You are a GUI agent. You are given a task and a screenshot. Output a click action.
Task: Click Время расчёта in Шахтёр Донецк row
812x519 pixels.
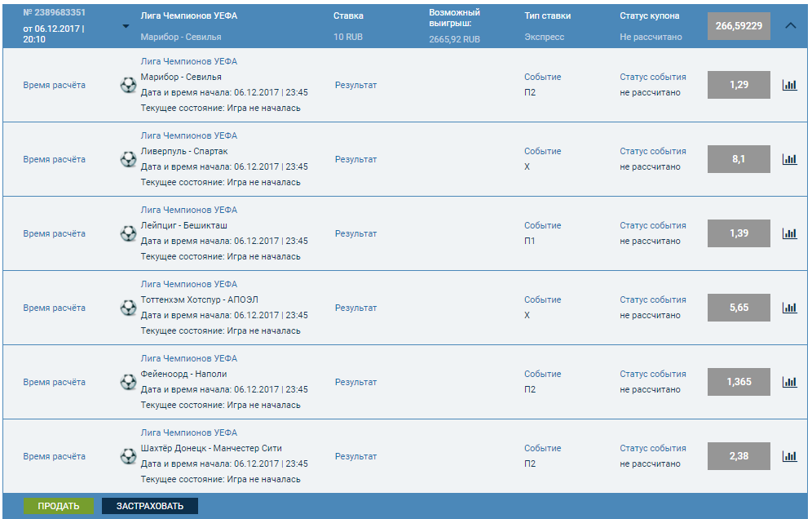coord(55,456)
